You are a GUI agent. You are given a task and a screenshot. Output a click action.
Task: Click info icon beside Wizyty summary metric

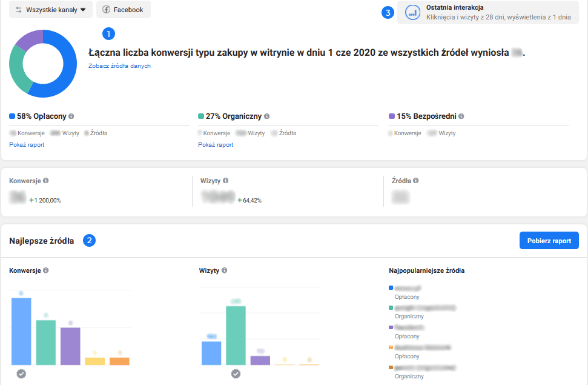(225, 181)
